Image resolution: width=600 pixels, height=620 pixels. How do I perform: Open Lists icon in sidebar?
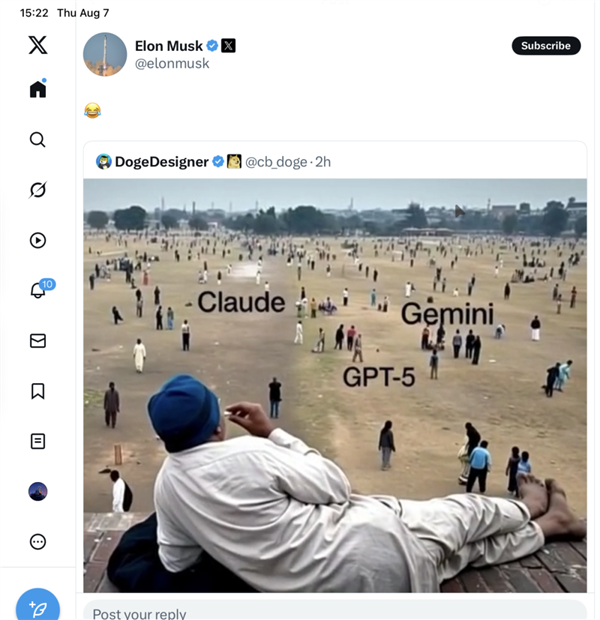(38, 441)
